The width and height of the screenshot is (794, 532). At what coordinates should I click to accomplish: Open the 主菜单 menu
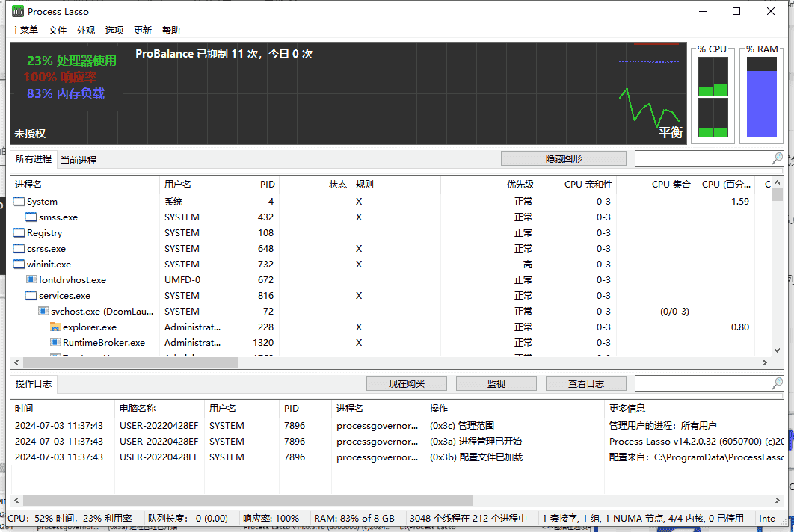tap(25, 31)
